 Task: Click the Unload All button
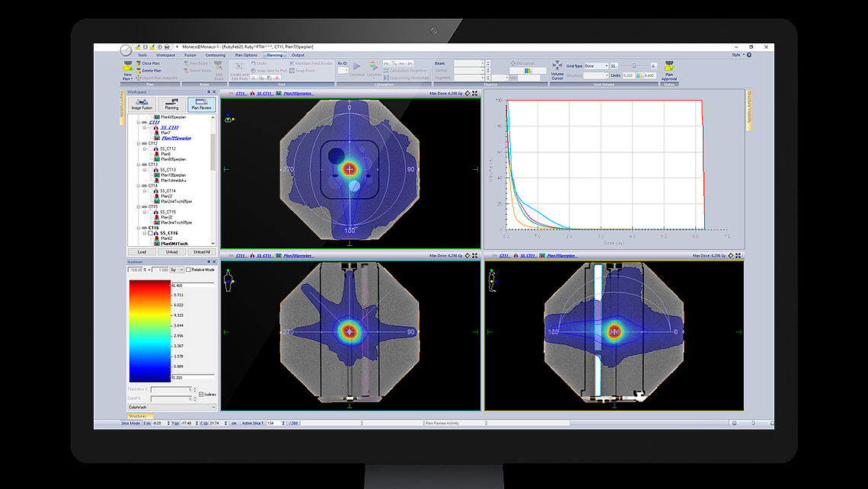[x=202, y=251]
